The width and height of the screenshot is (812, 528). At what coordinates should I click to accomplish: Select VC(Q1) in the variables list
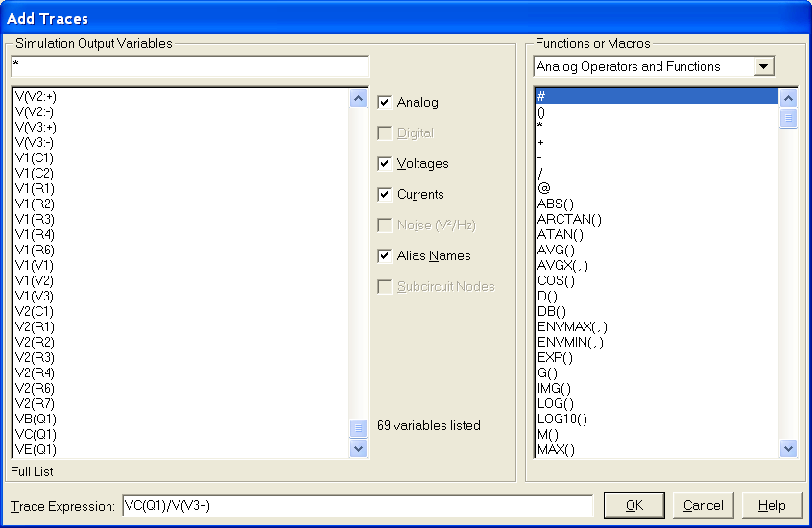[x=36, y=434]
